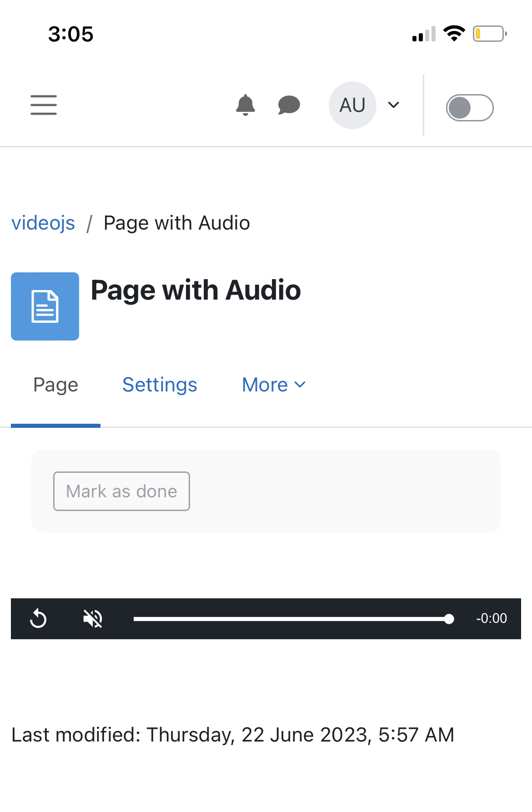Image resolution: width=532 pixels, height=812 pixels.
Task: Click the Page with Audio heading
Action: (196, 290)
